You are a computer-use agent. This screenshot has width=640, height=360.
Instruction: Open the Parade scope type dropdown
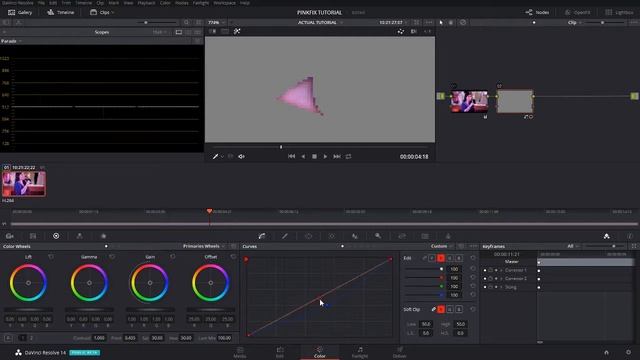(x=11, y=41)
